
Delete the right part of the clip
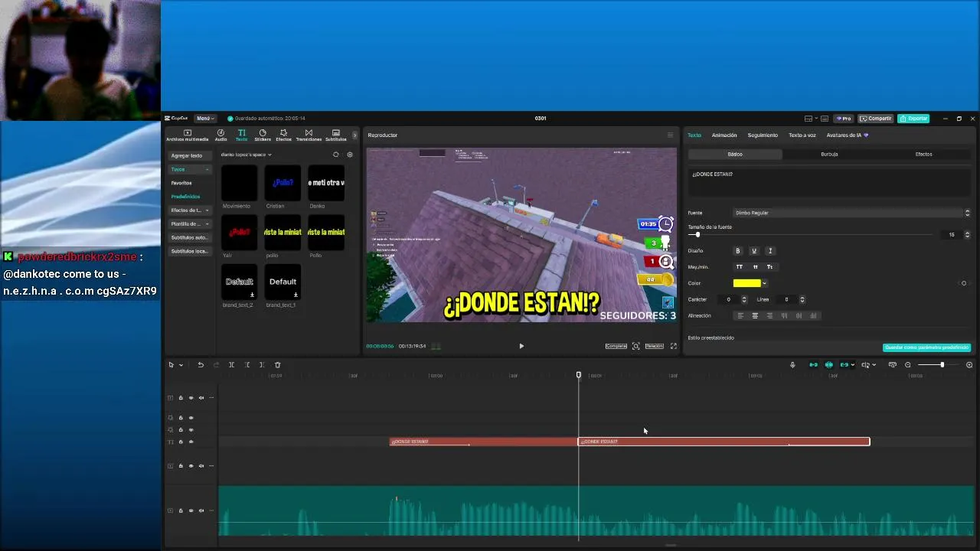pyautogui.click(x=262, y=365)
